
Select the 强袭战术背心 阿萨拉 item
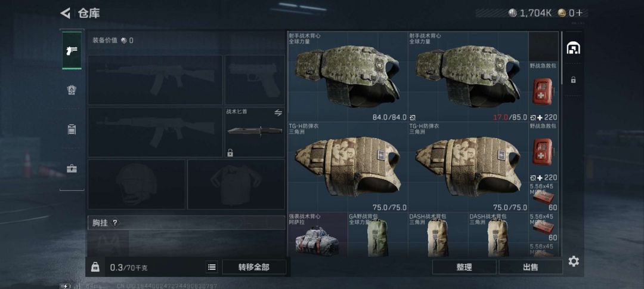(x=317, y=234)
